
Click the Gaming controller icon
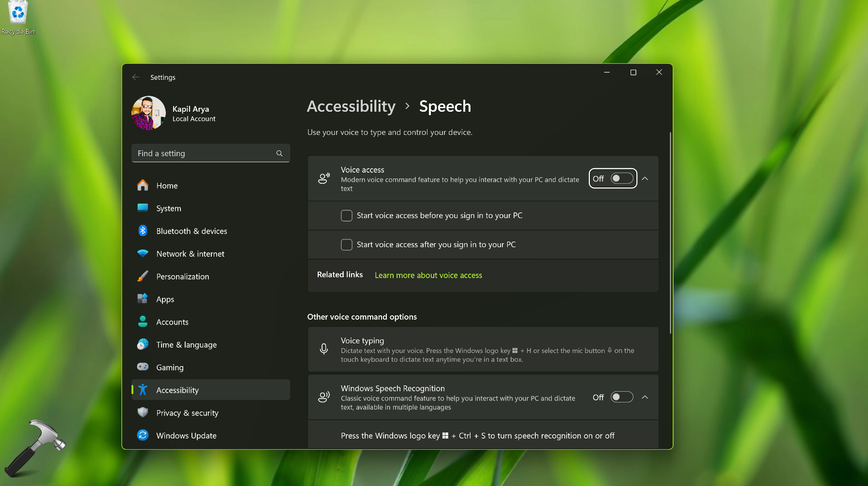(143, 367)
